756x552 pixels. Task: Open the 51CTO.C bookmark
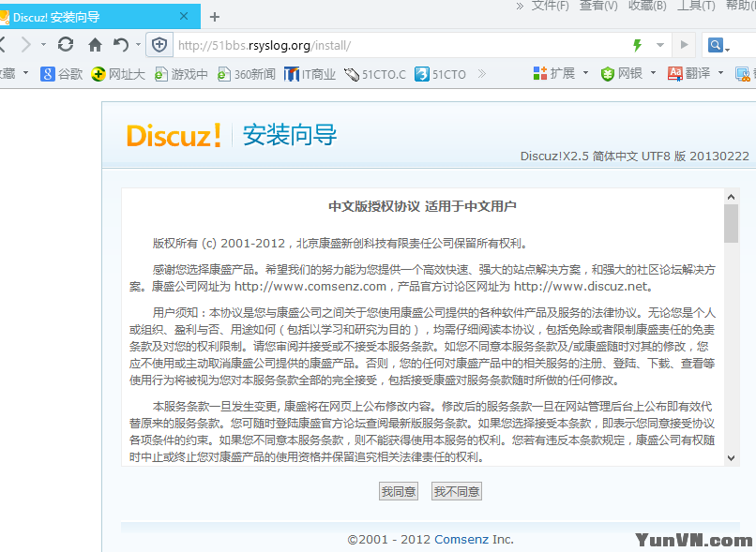(x=375, y=74)
